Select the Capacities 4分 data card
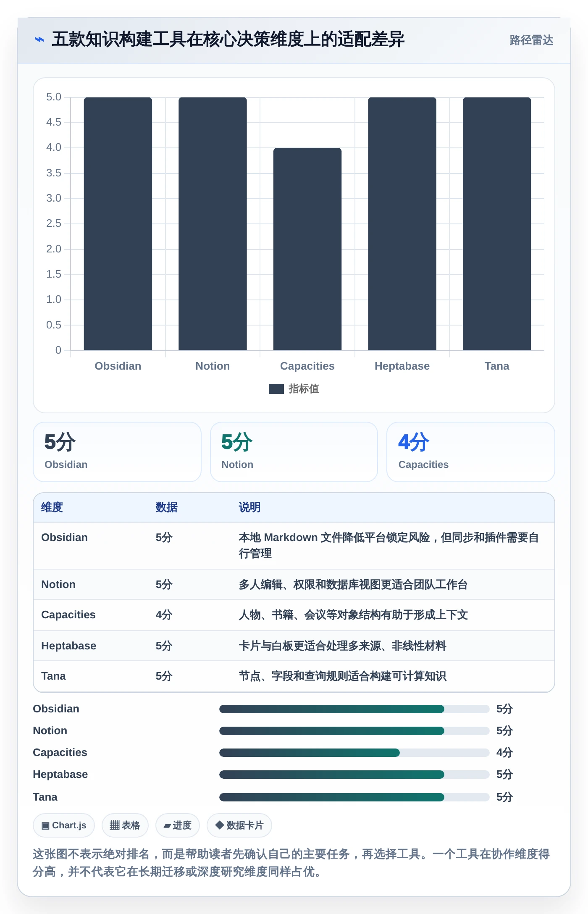The height and width of the screenshot is (914, 588). pyautogui.click(x=471, y=452)
